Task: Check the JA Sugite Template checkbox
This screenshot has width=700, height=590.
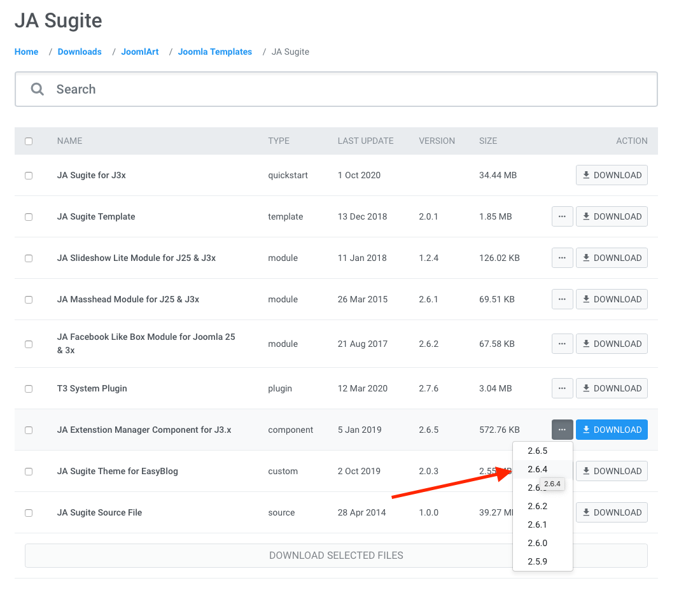Action: point(29,217)
